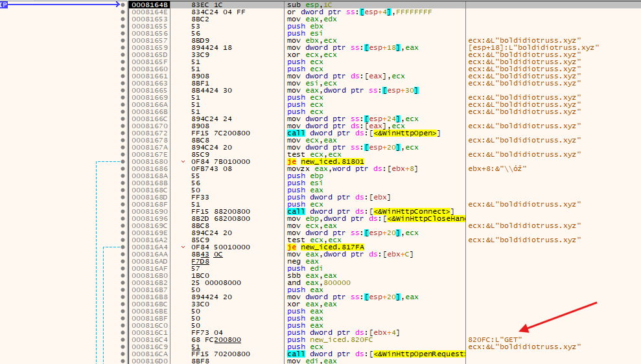
Task: Select the or dword ptr ss:[esp+4],FFFFFFFF instruction
Action: point(359,12)
